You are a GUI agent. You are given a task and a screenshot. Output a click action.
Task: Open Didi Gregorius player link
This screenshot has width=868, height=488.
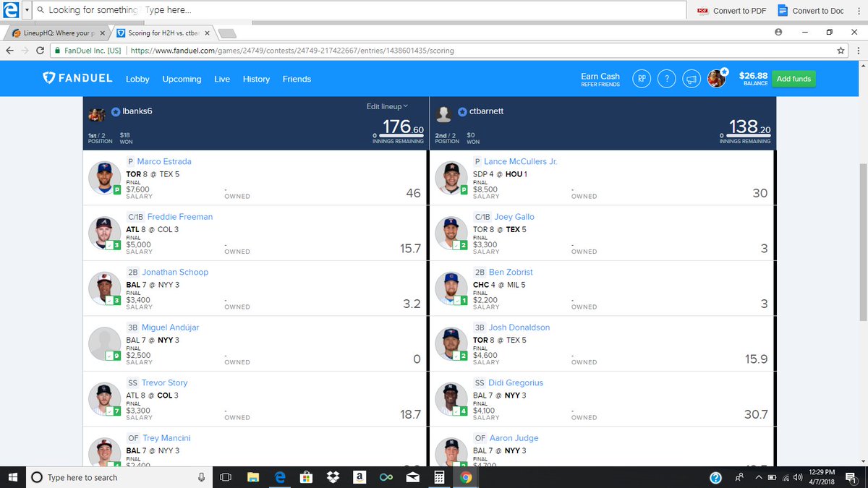coord(516,382)
